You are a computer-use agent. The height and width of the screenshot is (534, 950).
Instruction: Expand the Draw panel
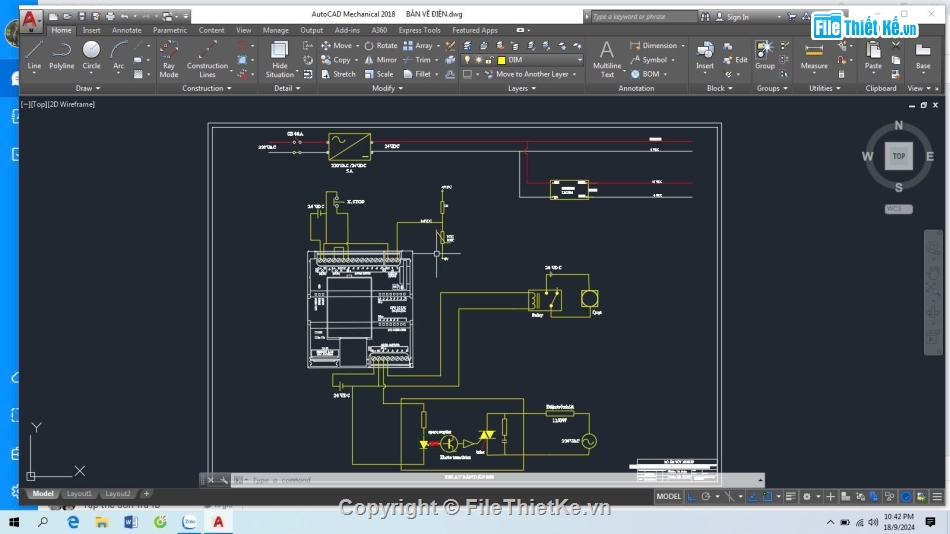pyautogui.click(x=88, y=88)
